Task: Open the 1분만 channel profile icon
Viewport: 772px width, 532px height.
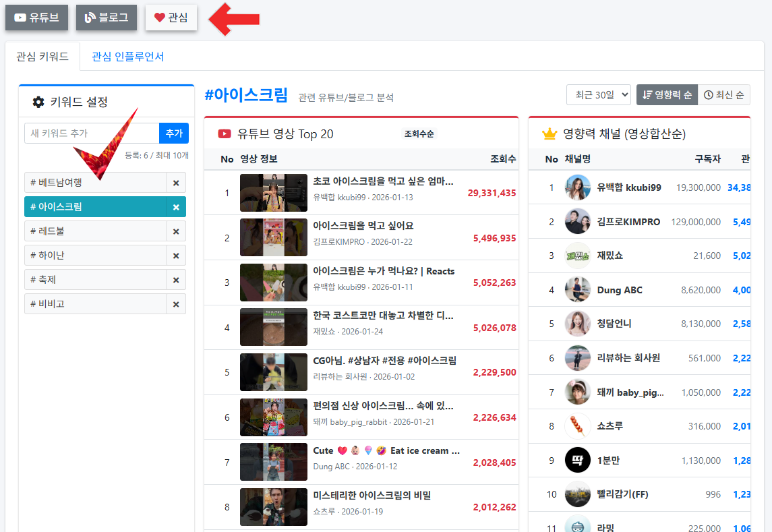Action: tap(577, 461)
